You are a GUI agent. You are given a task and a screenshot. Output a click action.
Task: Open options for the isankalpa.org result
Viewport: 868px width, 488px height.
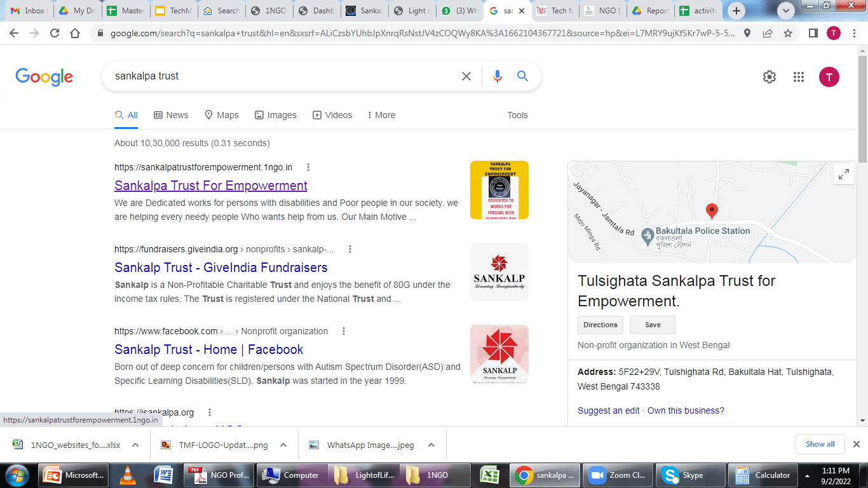(210, 412)
